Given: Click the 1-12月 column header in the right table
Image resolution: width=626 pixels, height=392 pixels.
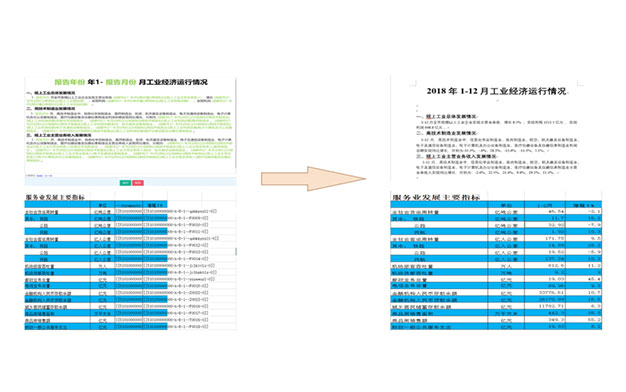Looking at the screenshot, I should (545, 205).
